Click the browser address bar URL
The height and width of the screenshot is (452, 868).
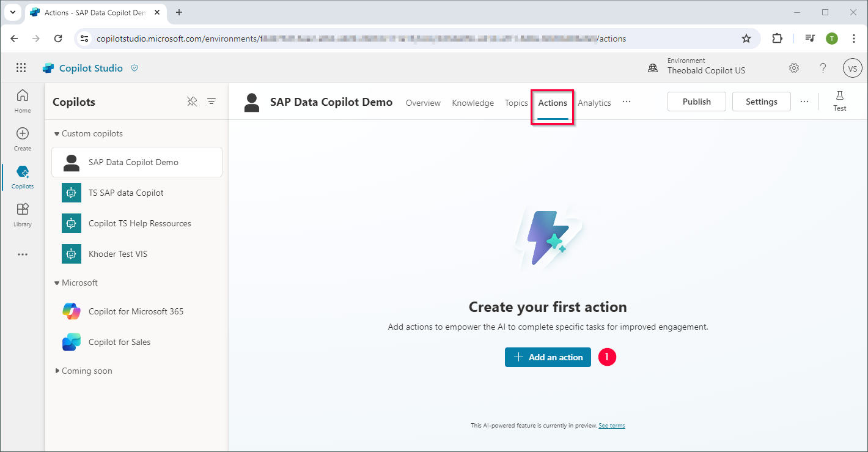[361, 39]
